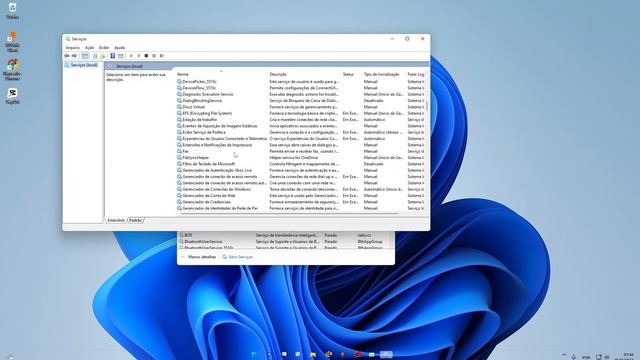Select Extensões e Notificações da Impressora
Screen dimensions: 640x360
300,145
